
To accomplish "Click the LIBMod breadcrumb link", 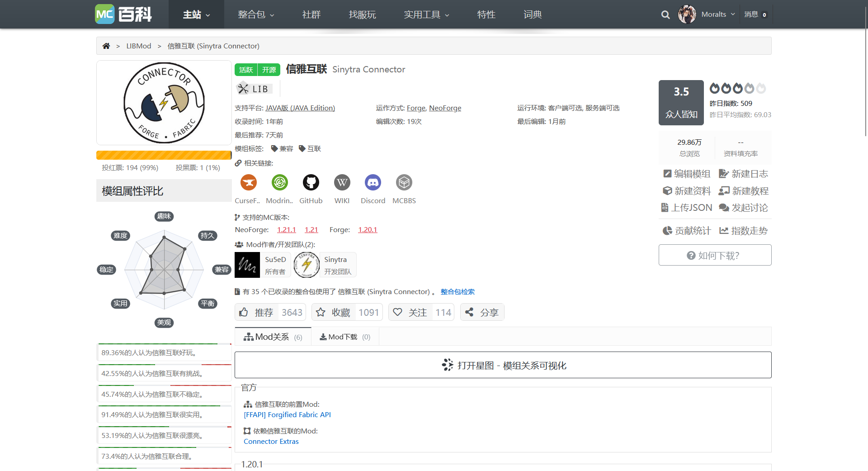I will (139, 46).
